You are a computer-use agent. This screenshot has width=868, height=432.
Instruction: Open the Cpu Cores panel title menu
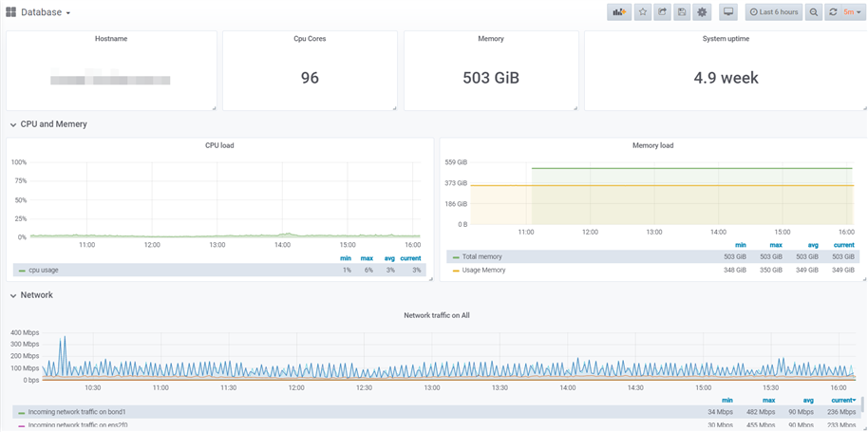click(310, 39)
